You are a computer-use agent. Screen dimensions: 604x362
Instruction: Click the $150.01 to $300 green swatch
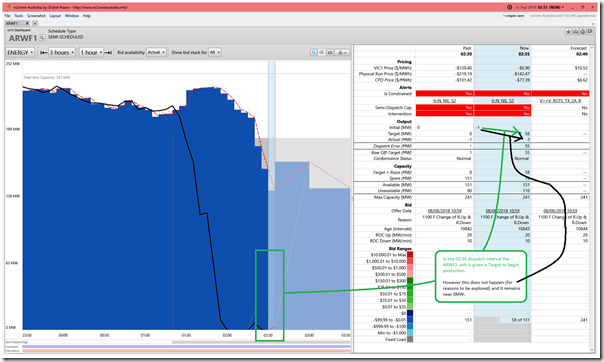[x=410, y=281]
